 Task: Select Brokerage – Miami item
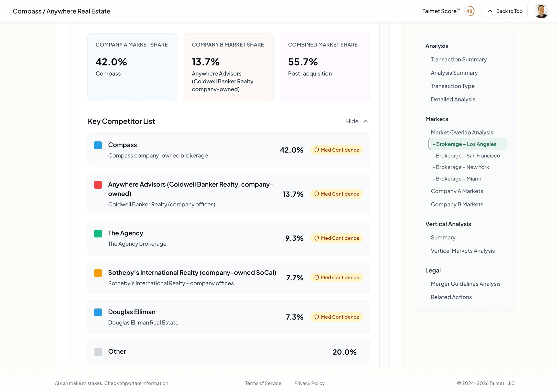(x=457, y=179)
